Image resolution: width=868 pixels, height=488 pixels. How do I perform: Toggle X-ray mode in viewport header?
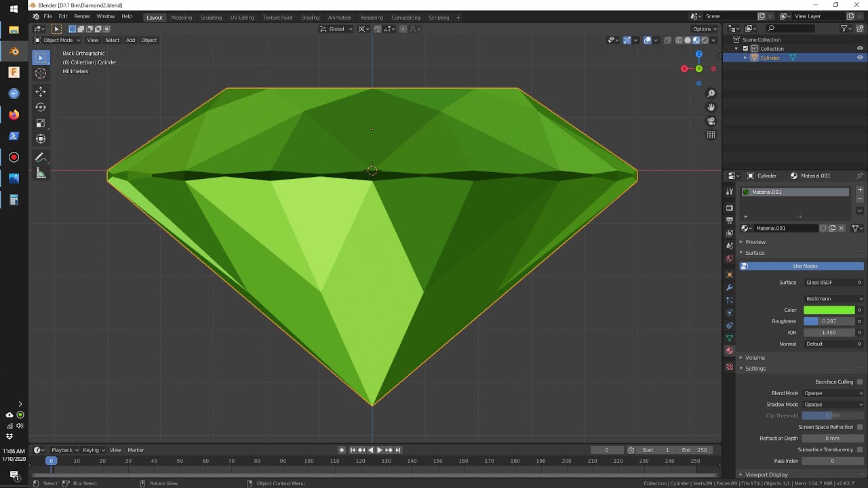(667, 40)
